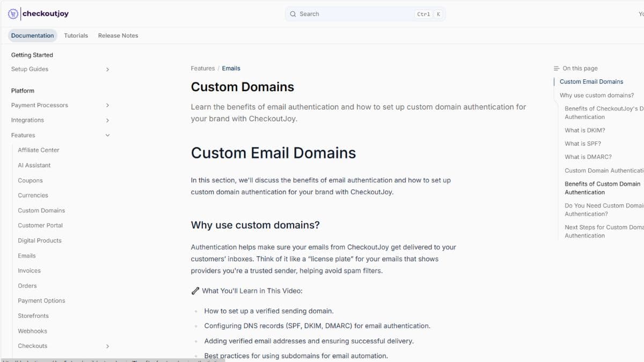Screen dimensions: 644x362
Task: Open Payment Options page
Action: click(x=41, y=301)
